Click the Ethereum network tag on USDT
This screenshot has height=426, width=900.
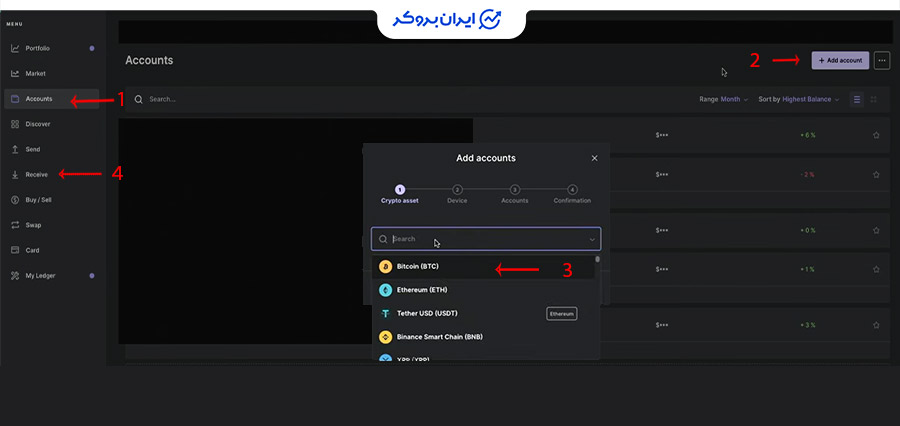(562, 313)
